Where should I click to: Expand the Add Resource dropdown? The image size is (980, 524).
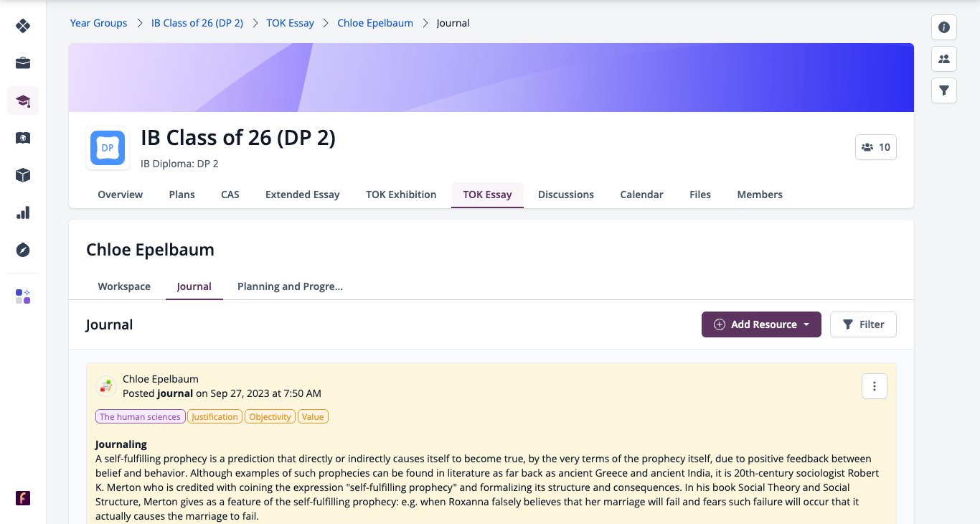(x=761, y=324)
